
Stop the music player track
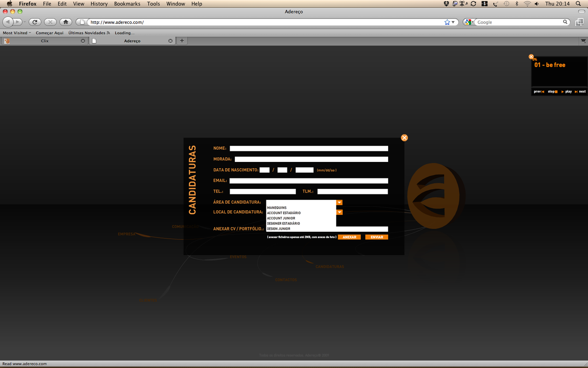[552, 91]
